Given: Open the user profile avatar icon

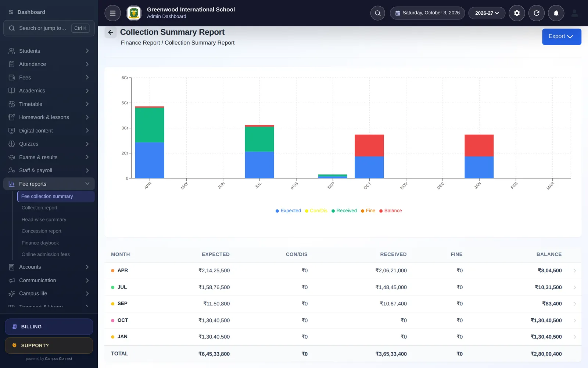Looking at the screenshot, I should pyautogui.click(x=574, y=13).
